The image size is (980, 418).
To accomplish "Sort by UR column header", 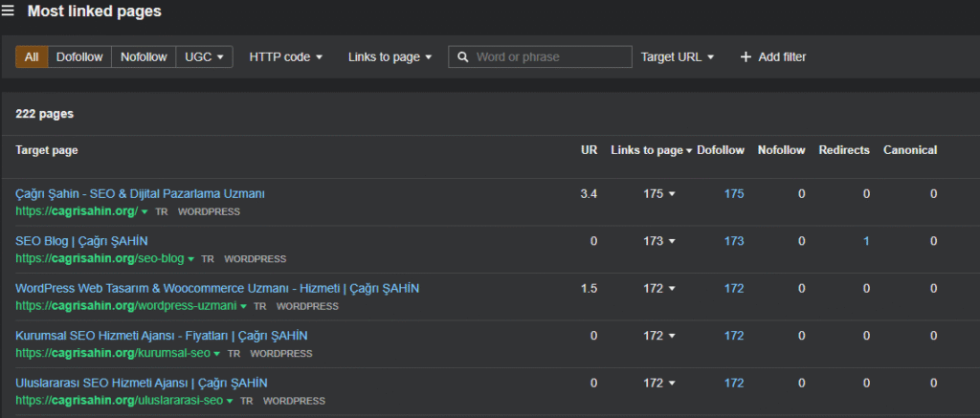I will pyautogui.click(x=589, y=150).
